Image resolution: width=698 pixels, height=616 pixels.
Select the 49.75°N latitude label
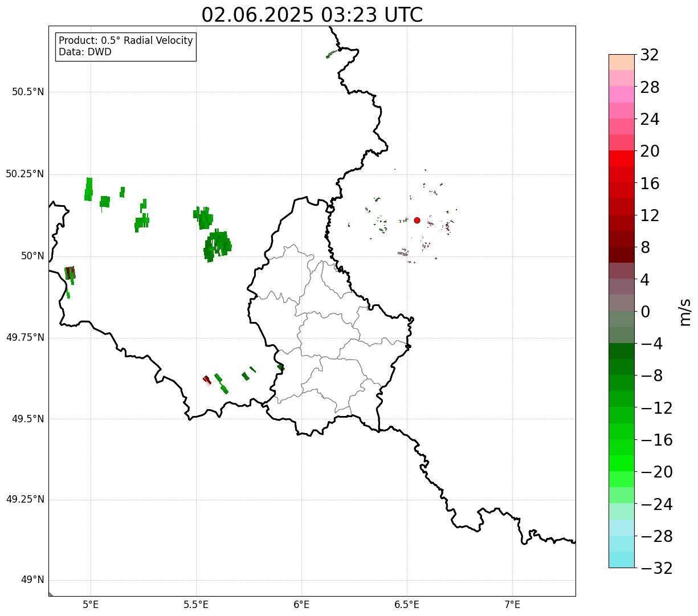click(25, 337)
